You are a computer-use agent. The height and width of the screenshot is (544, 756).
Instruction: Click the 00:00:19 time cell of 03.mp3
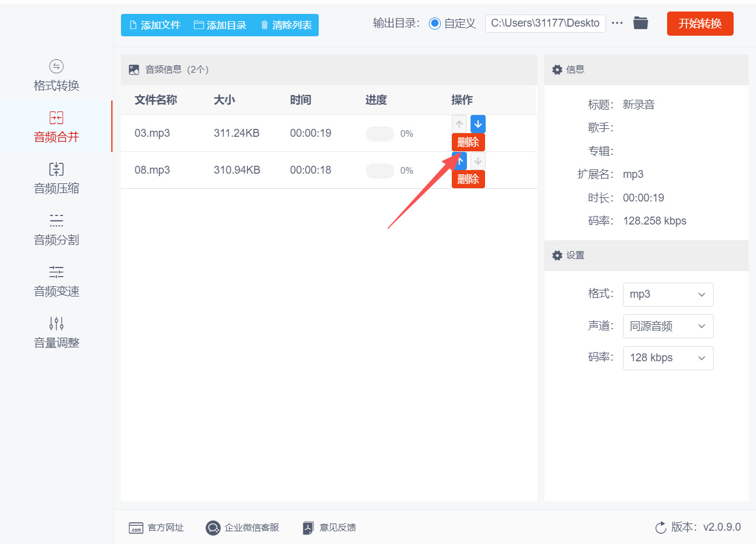click(x=310, y=133)
